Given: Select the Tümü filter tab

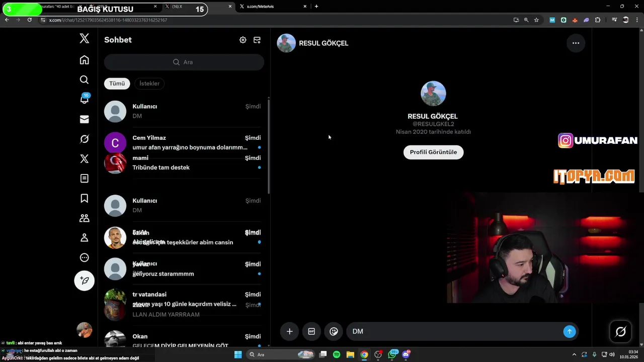Looking at the screenshot, I should 117,83.
